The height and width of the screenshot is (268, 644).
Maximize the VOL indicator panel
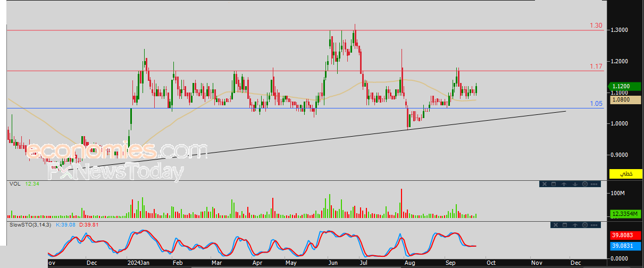(554, 184)
